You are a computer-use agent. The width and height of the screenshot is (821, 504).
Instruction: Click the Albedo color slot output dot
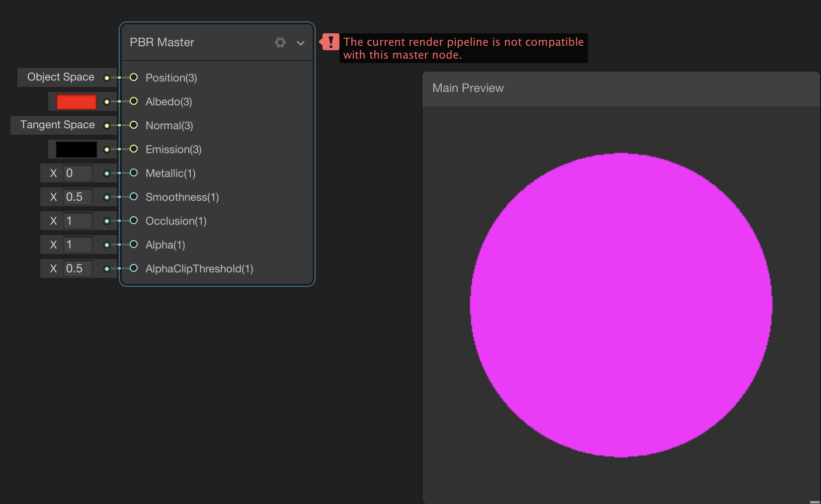[106, 102]
